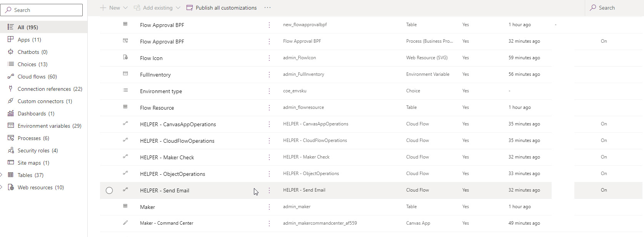Click the Custom connectors icon
Image resolution: width=644 pixels, height=237 pixels.
click(11, 101)
